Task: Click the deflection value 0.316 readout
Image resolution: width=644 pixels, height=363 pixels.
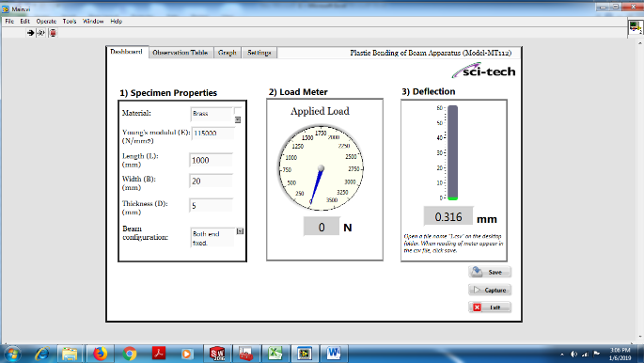Action: coord(448,216)
